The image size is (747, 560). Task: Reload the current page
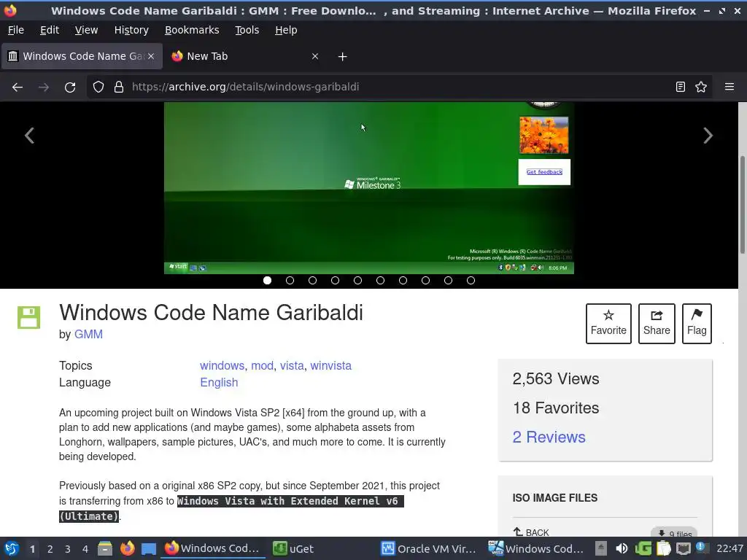pos(70,87)
